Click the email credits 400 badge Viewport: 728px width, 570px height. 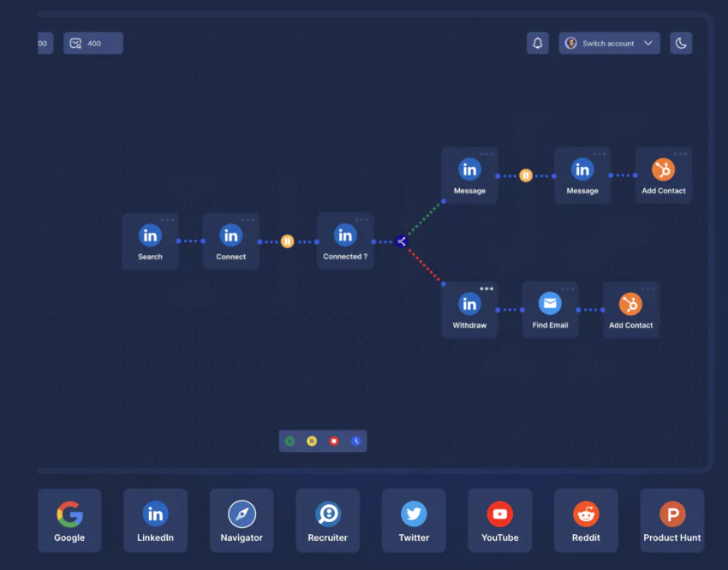(92, 43)
